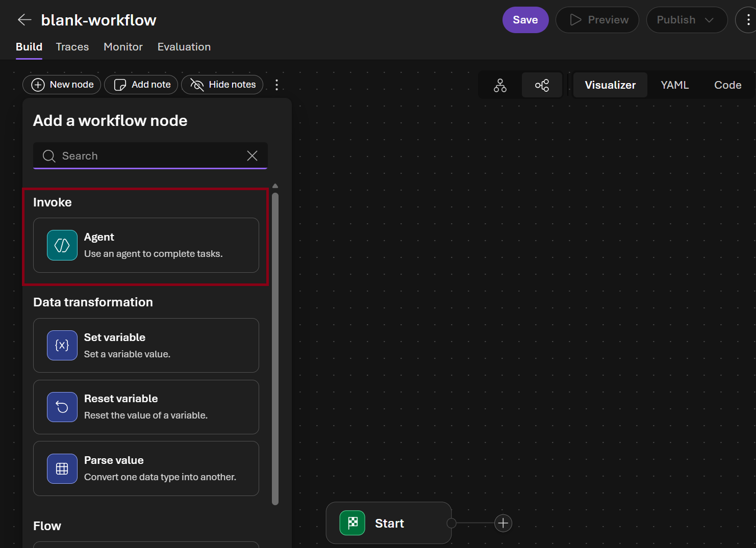
Task: Click the node list scrollbar
Action: tap(275, 349)
